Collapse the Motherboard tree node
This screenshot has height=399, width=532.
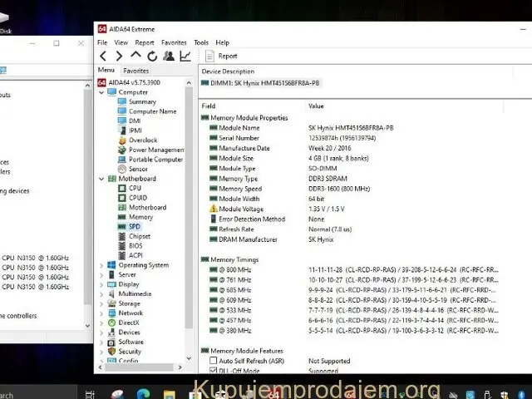(101, 179)
